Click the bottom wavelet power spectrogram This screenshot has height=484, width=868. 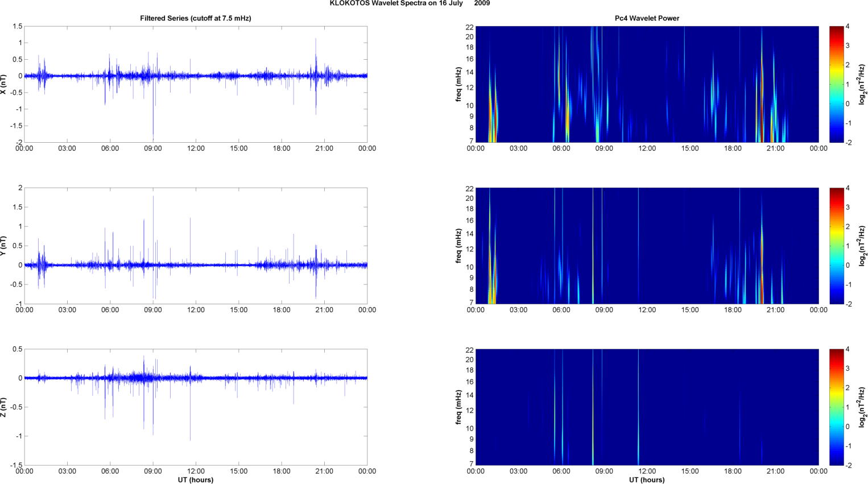point(647,407)
